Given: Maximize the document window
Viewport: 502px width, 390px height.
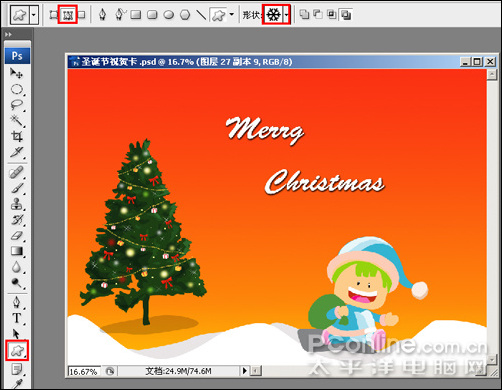Looking at the screenshot, I should [x=477, y=62].
